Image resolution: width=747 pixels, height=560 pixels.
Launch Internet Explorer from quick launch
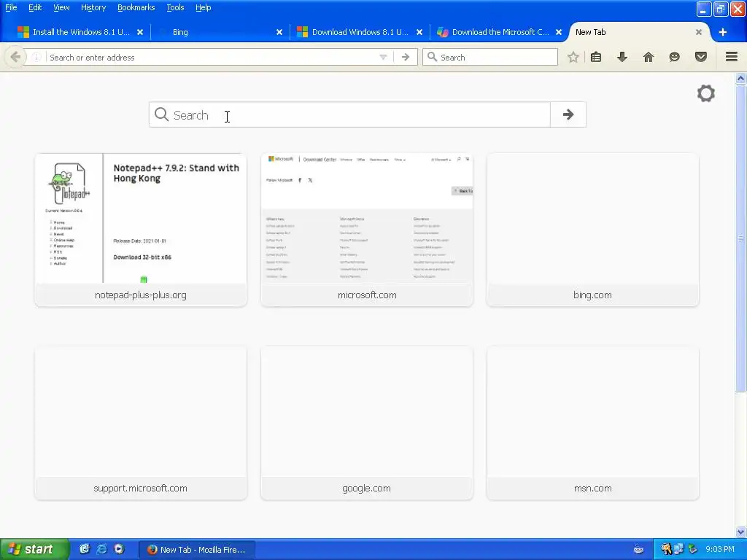pyautogui.click(x=101, y=549)
